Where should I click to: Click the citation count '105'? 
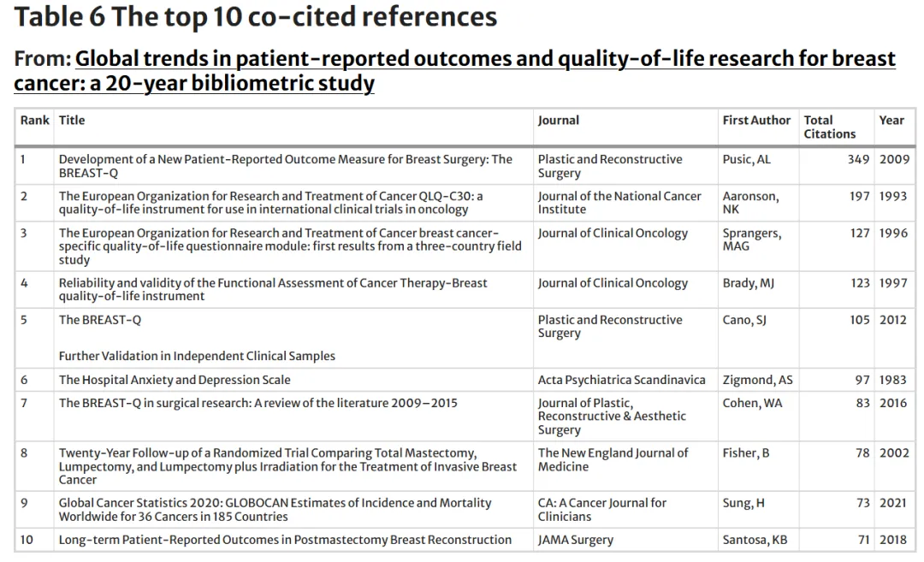pyautogui.click(x=860, y=320)
